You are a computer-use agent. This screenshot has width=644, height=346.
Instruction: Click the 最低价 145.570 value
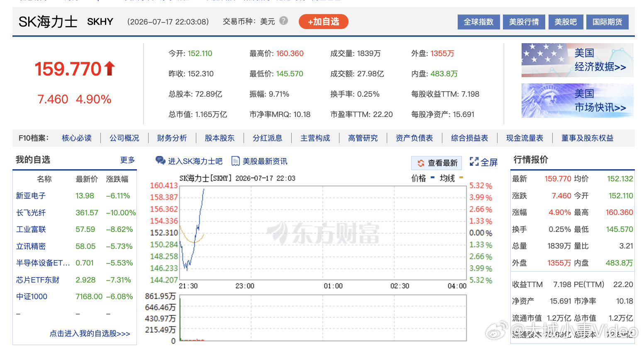tap(290, 74)
